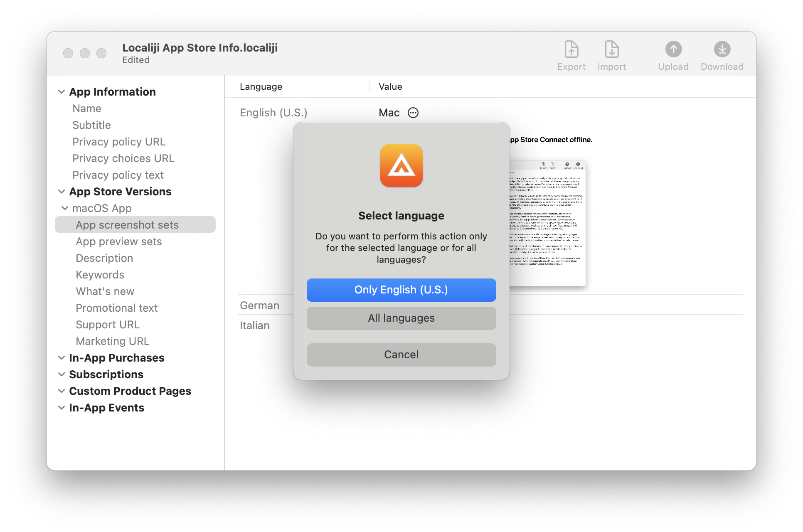Image resolution: width=803 pixels, height=532 pixels.
Task: Open Privacy policy URL item
Action: pyautogui.click(x=119, y=142)
